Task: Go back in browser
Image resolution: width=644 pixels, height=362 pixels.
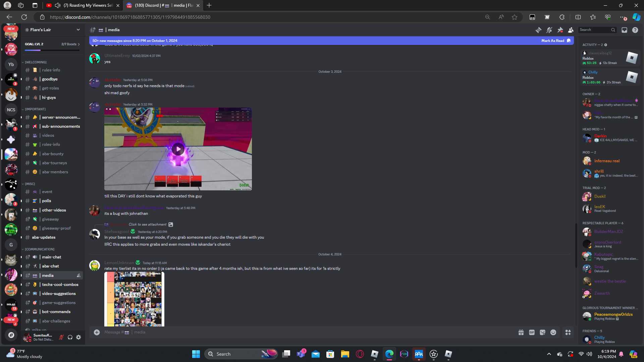Action: 9,17
